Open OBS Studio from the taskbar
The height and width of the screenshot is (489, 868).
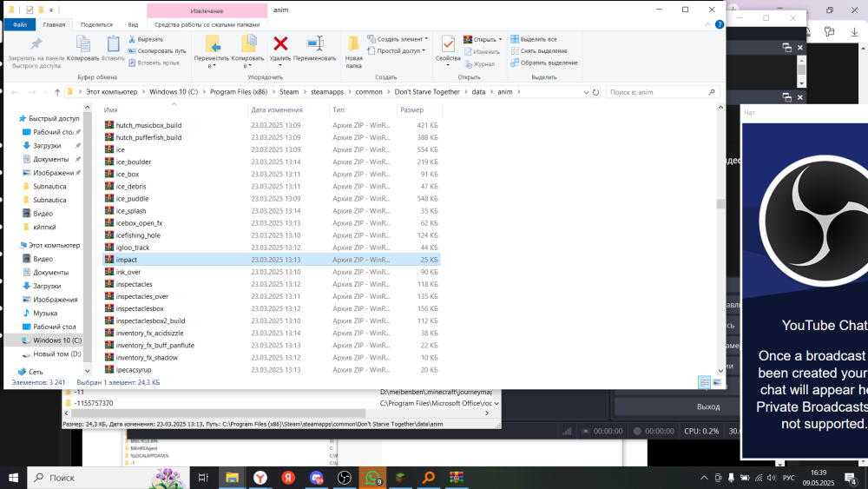pos(345,478)
